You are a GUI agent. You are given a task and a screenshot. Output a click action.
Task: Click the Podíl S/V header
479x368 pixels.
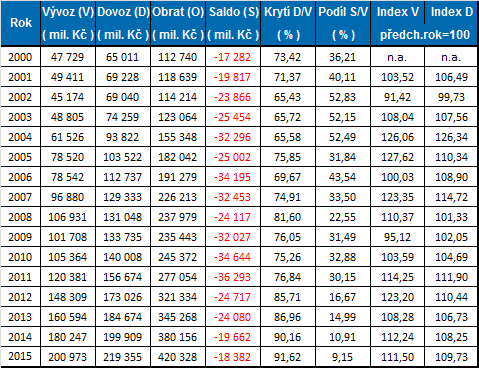(x=343, y=23)
